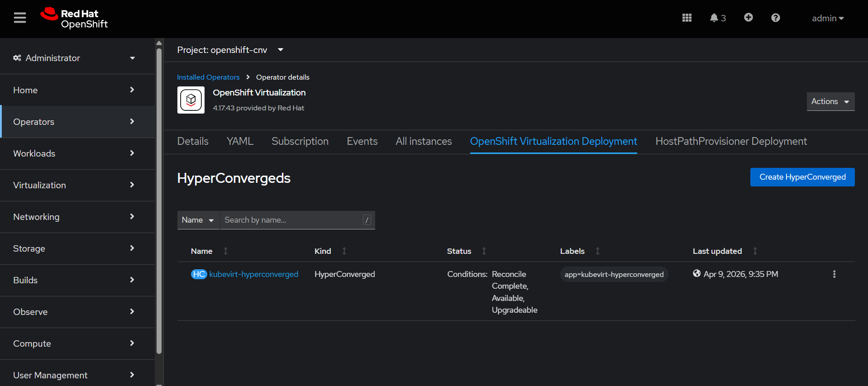Open kebab menu for kubevirt-hyperconverged row
Viewport: 868px width, 386px height.
pyautogui.click(x=834, y=274)
